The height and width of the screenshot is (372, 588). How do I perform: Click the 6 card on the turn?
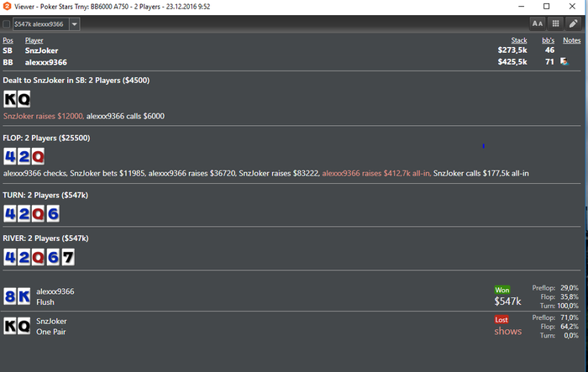click(53, 214)
